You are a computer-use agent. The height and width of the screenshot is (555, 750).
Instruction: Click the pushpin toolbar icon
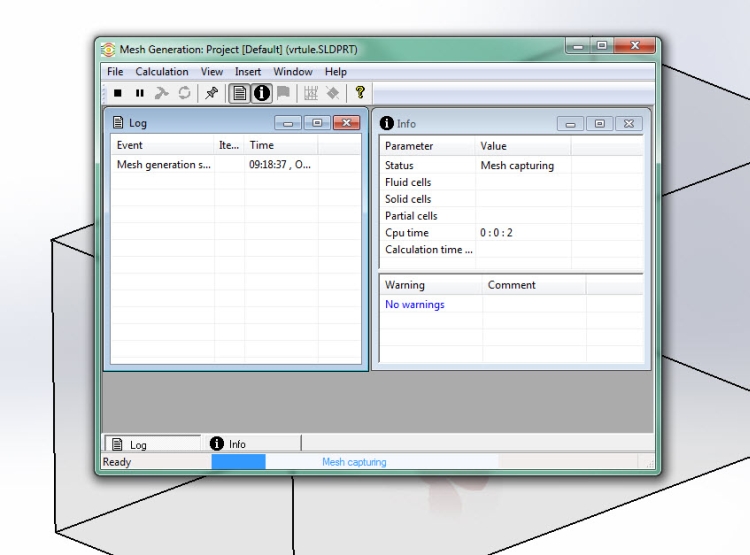[211, 93]
